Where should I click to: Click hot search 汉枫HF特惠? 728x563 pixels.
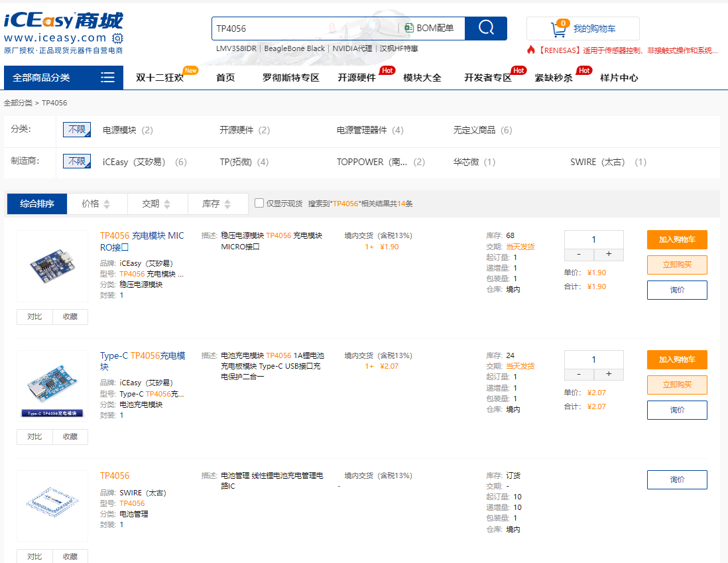399,48
